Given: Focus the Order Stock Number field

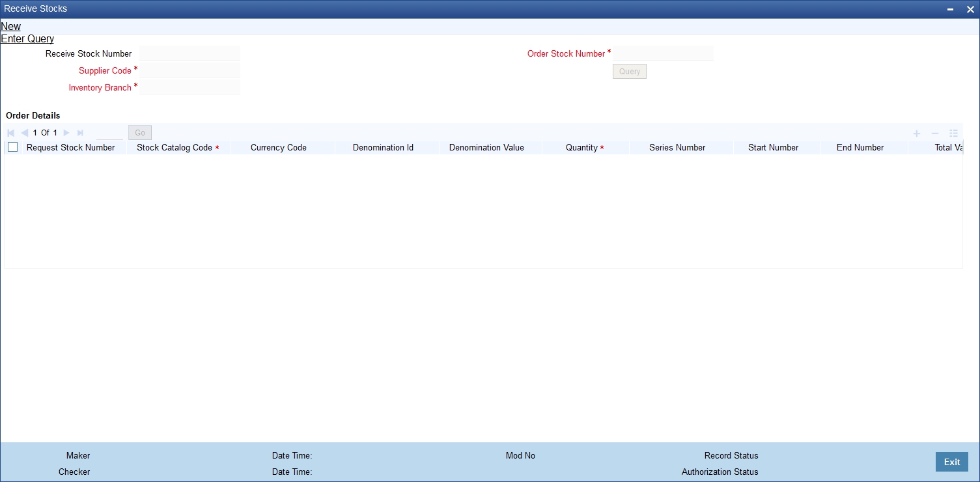Looking at the screenshot, I should (x=664, y=53).
